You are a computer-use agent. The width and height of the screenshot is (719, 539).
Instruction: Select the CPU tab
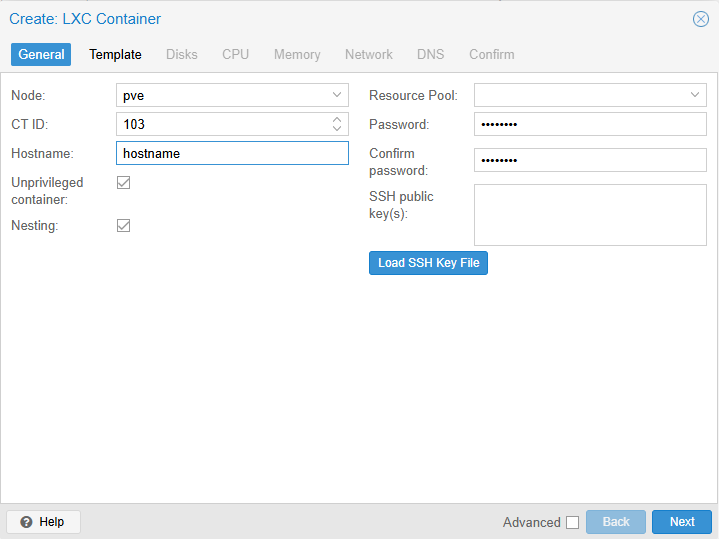point(235,55)
